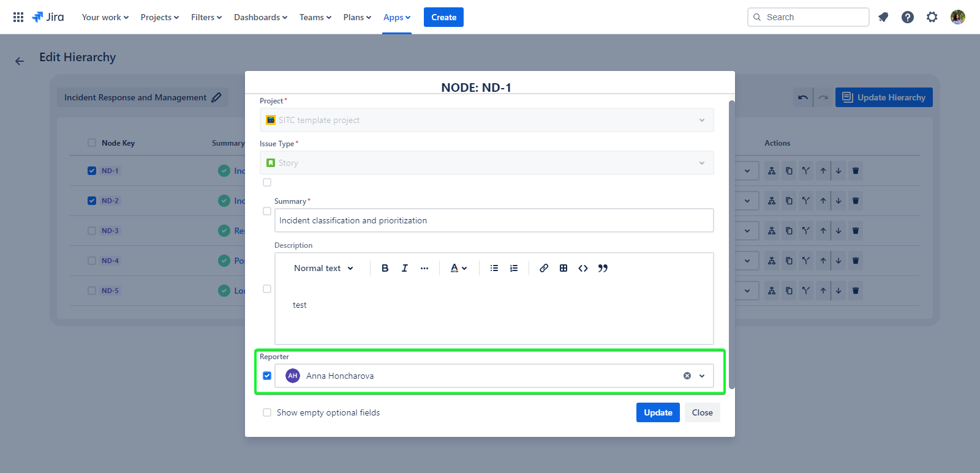Screen dimensions: 980x473
Task: Clear the Anna Honcharova reporter selection
Action: click(687, 376)
